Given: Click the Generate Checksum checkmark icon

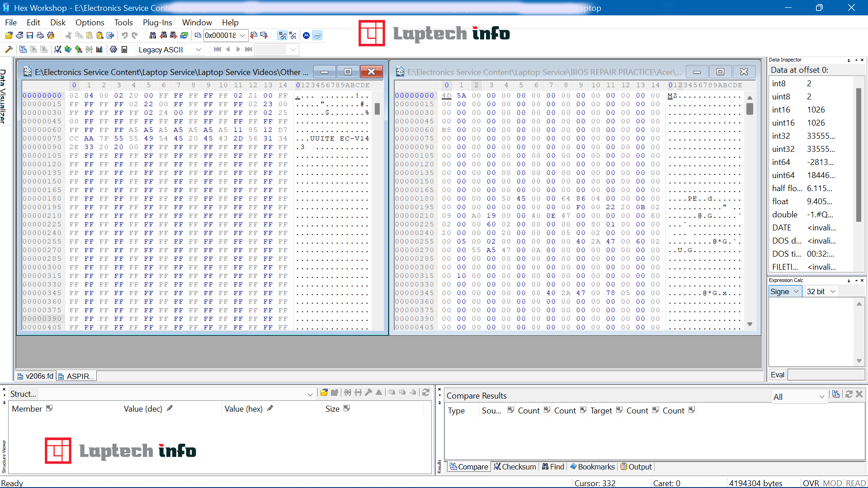Looking at the screenshot, I should point(58,50).
